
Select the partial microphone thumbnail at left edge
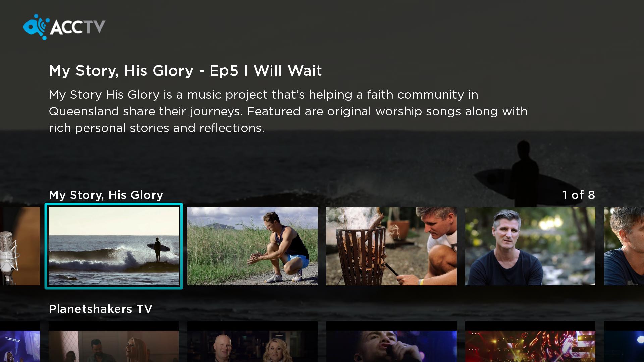click(20, 246)
